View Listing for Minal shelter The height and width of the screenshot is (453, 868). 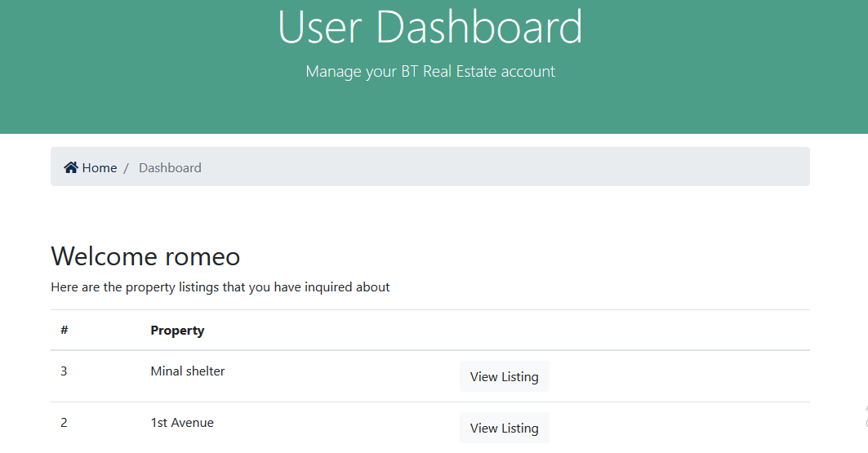point(505,376)
